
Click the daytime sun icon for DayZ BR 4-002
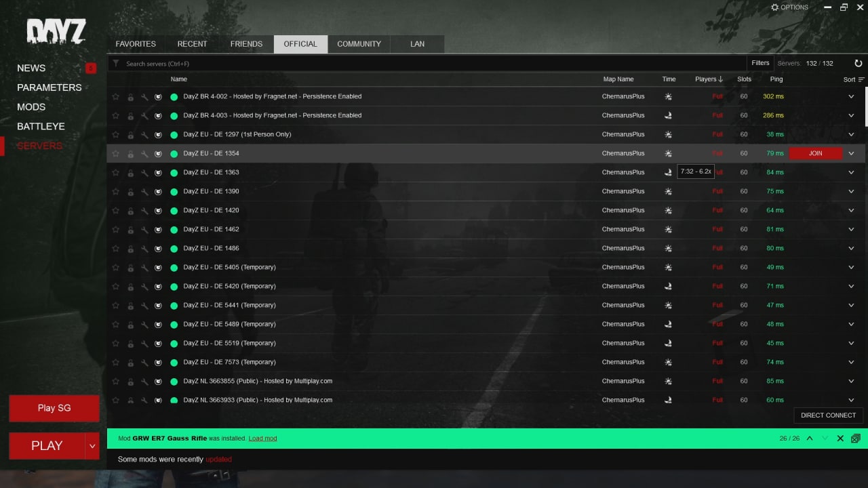point(668,96)
